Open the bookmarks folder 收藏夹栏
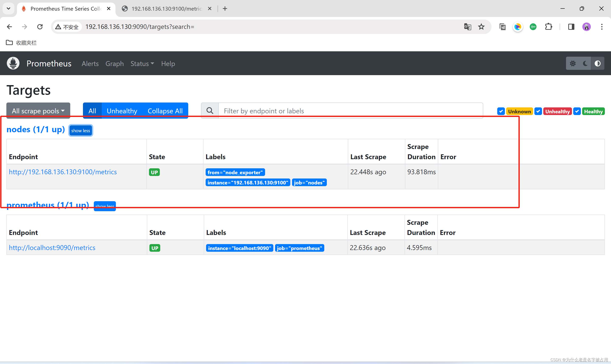 click(x=21, y=43)
